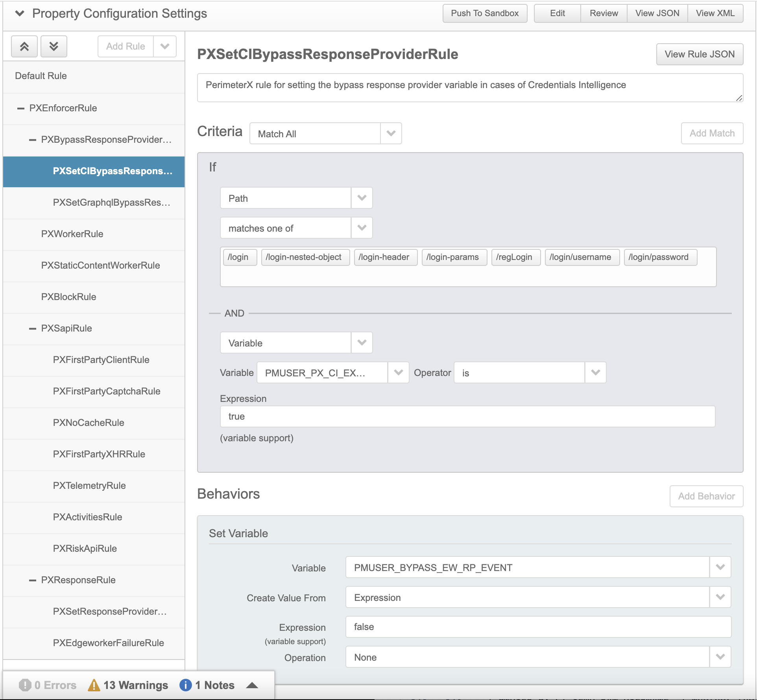The image size is (757, 700).
Task: Switch to View JSON tab
Action: [657, 13]
